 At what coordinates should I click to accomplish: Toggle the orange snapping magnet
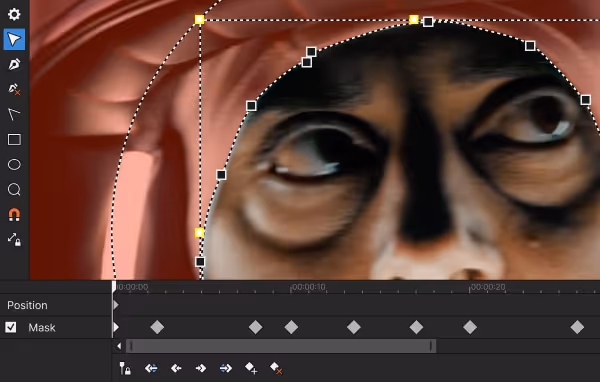(x=14, y=215)
